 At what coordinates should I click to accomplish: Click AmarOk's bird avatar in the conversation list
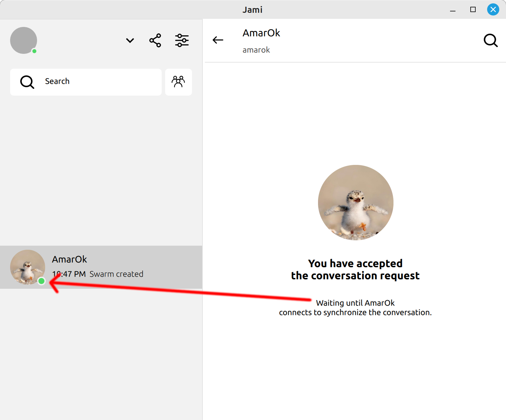(x=28, y=267)
